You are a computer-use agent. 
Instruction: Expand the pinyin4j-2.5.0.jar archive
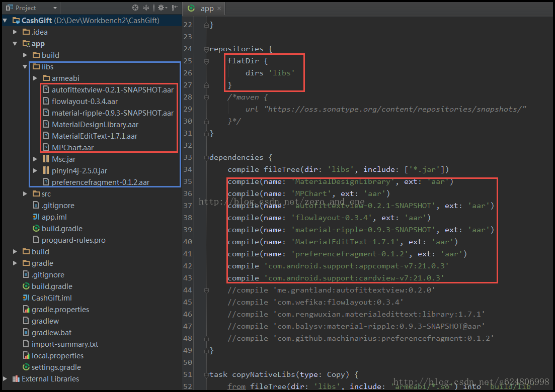(x=35, y=171)
